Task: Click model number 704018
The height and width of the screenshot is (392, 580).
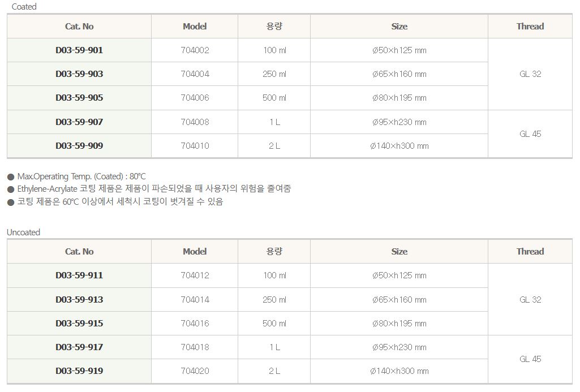Action: click(x=195, y=347)
